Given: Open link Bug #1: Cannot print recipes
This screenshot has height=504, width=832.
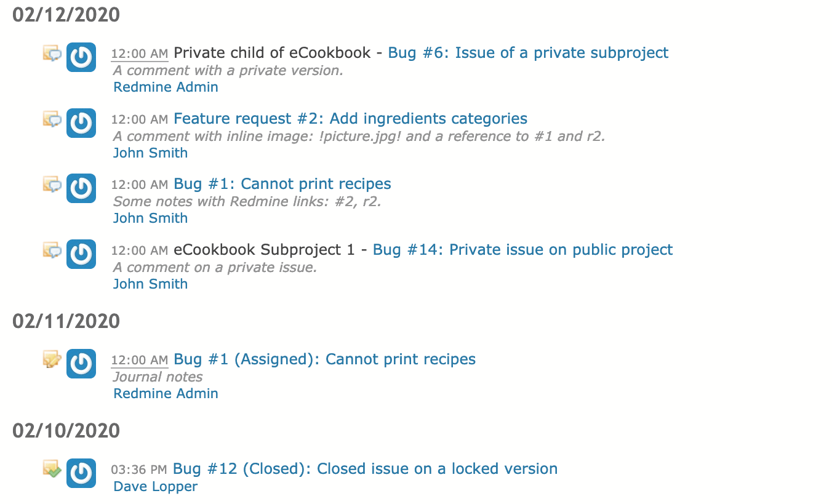Looking at the screenshot, I should [x=282, y=184].
